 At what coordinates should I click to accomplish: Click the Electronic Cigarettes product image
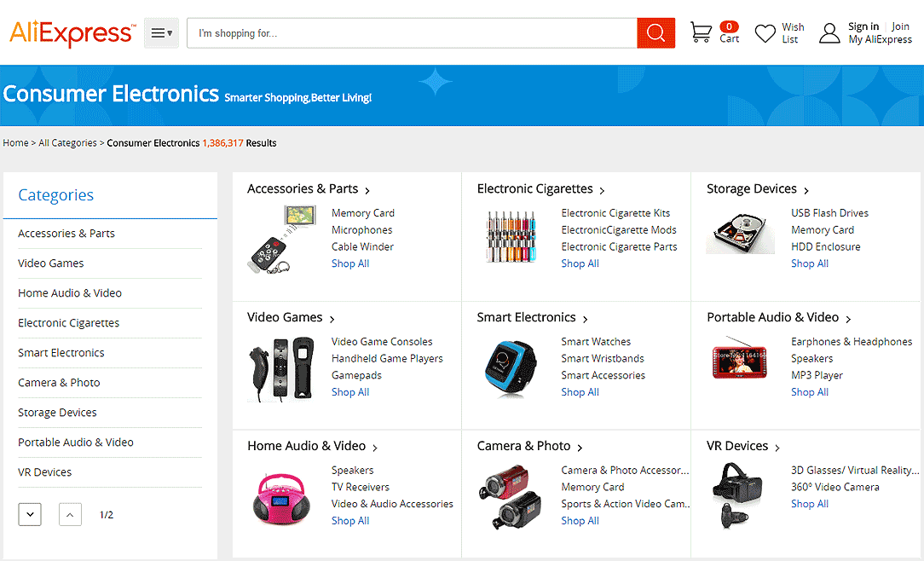pyautogui.click(x=511, y=237)
